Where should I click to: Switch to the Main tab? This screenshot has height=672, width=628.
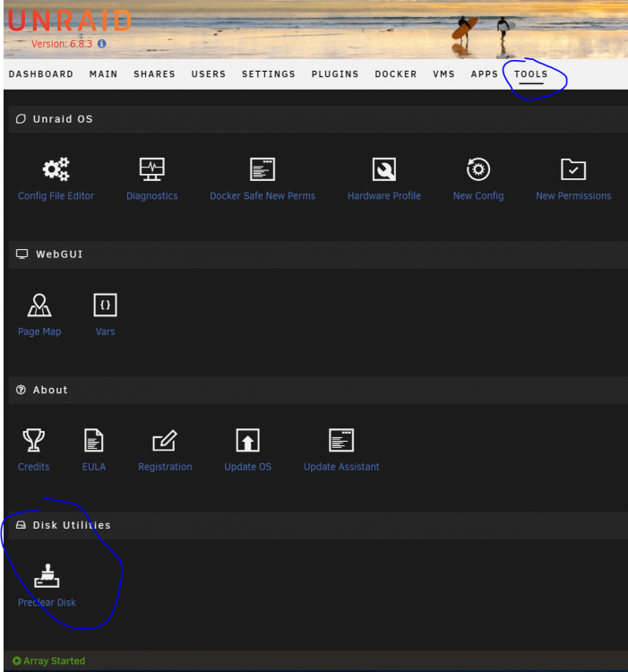(x=104, y=74)
